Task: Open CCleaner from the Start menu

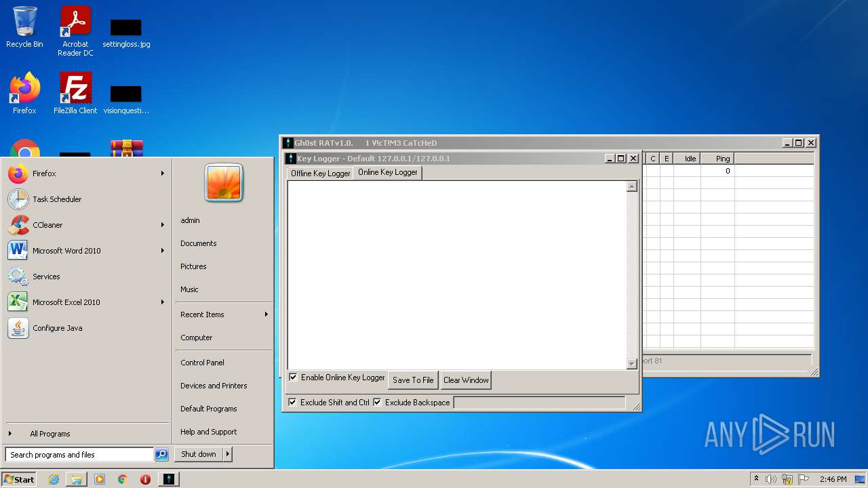Action: pos(86,225)
